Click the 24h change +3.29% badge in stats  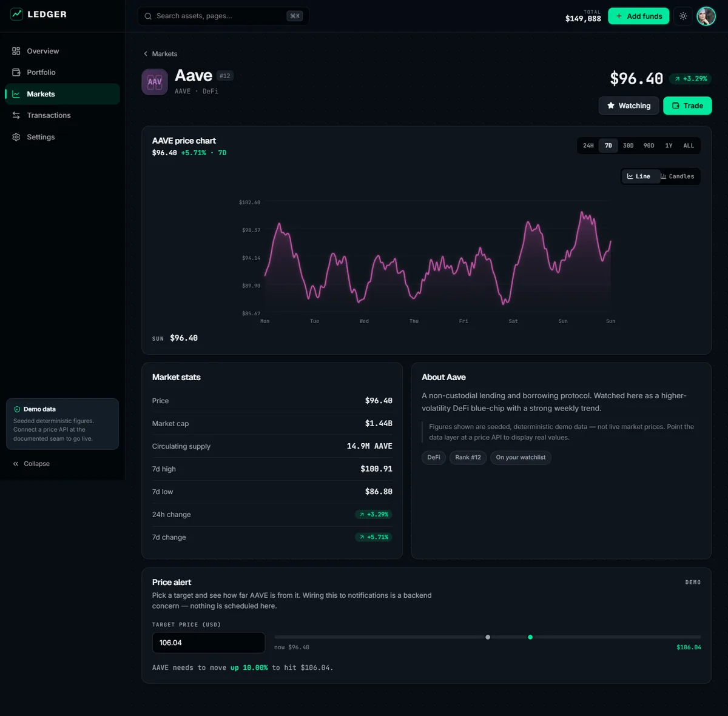pos(374,514)
